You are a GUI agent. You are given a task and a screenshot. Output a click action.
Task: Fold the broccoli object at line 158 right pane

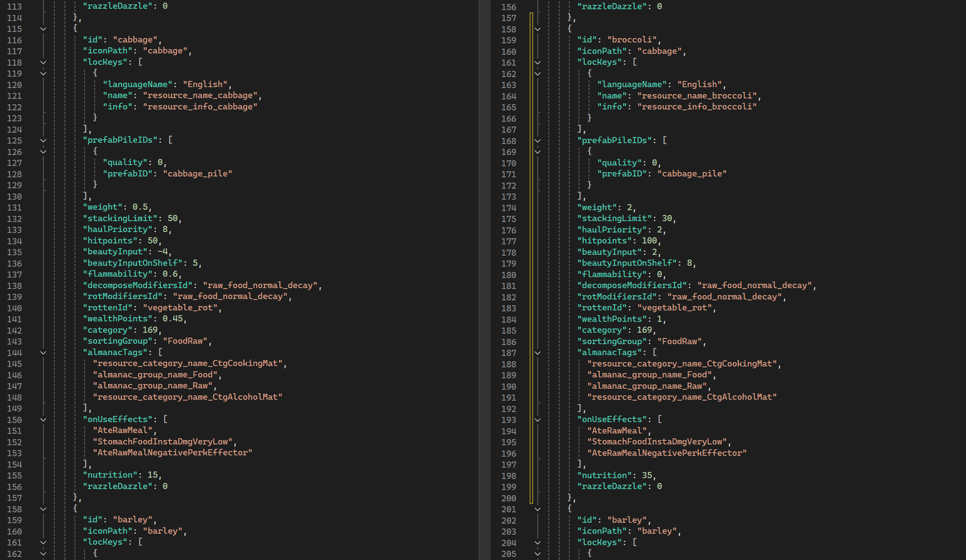[x=538, y=29]
